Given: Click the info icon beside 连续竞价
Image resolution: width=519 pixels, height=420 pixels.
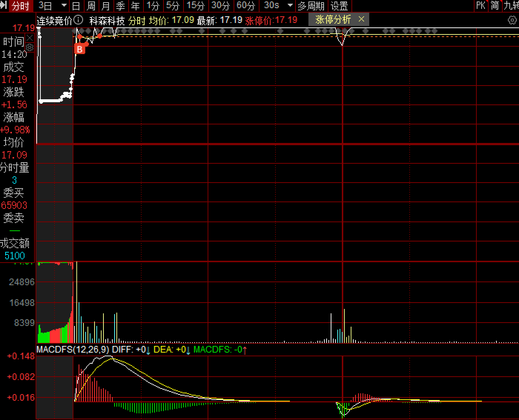Looking at the screenshot, I should point(78,20).
